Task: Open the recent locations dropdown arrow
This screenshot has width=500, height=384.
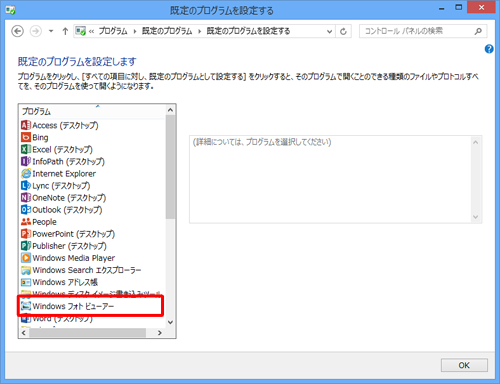Action: pyautogui.click(x=51, y=31)
